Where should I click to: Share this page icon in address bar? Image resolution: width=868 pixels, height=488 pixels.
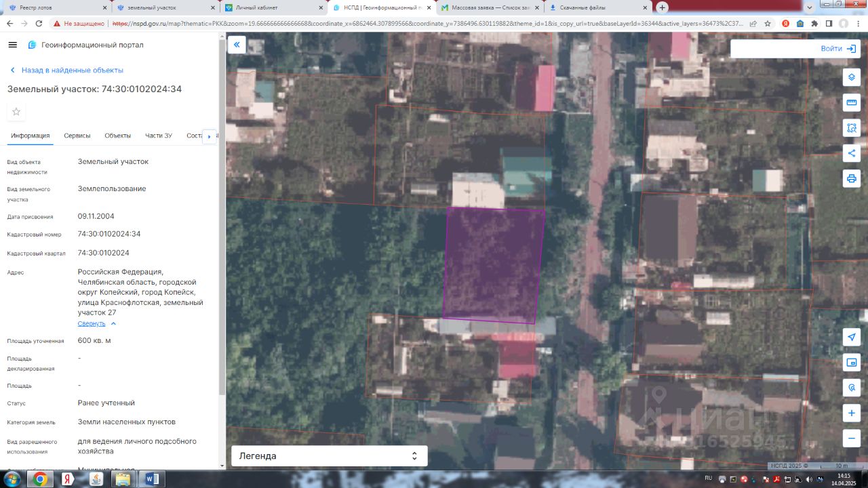pos(753,23)
